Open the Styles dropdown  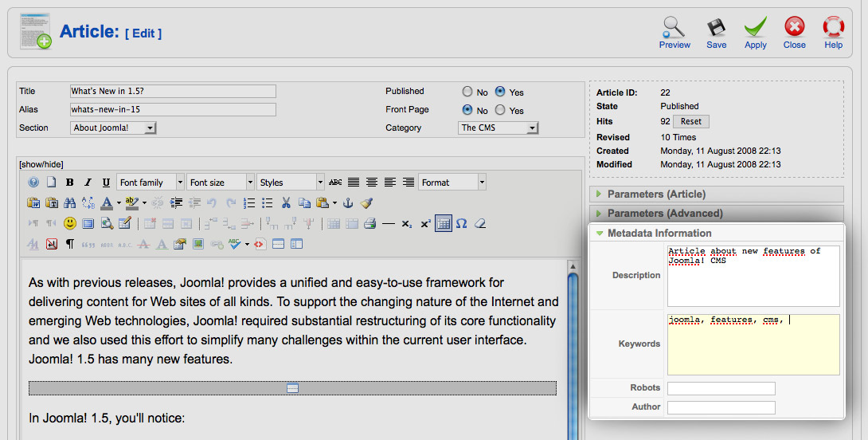pyautogui.click(x=290, y=183)
